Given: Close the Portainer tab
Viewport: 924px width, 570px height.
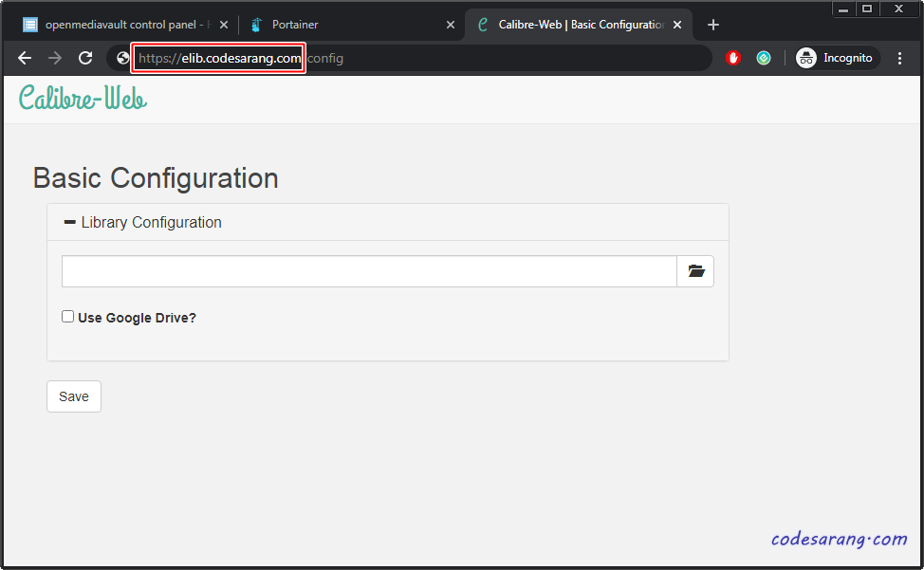Looking at the screenshot, I should (x=451, y=25).
